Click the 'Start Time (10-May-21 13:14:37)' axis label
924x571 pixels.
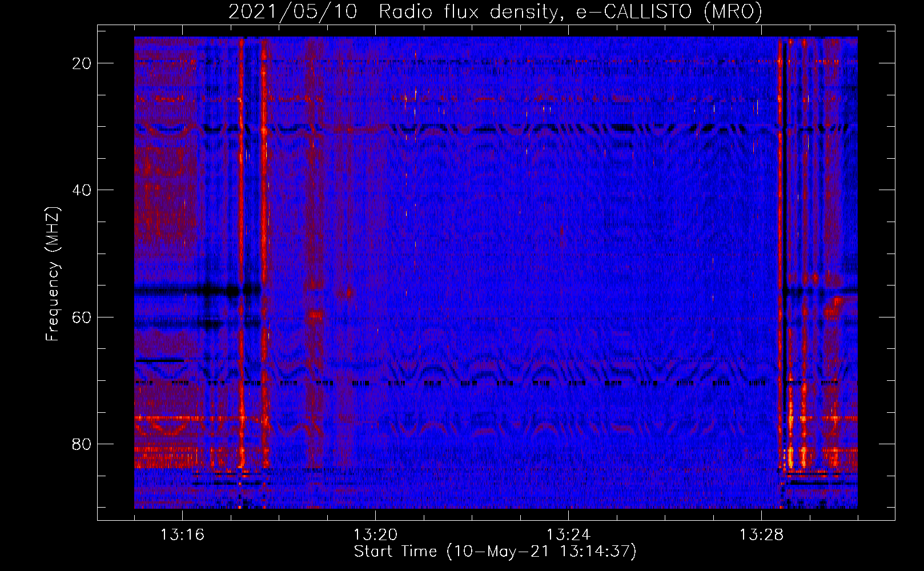495,552
